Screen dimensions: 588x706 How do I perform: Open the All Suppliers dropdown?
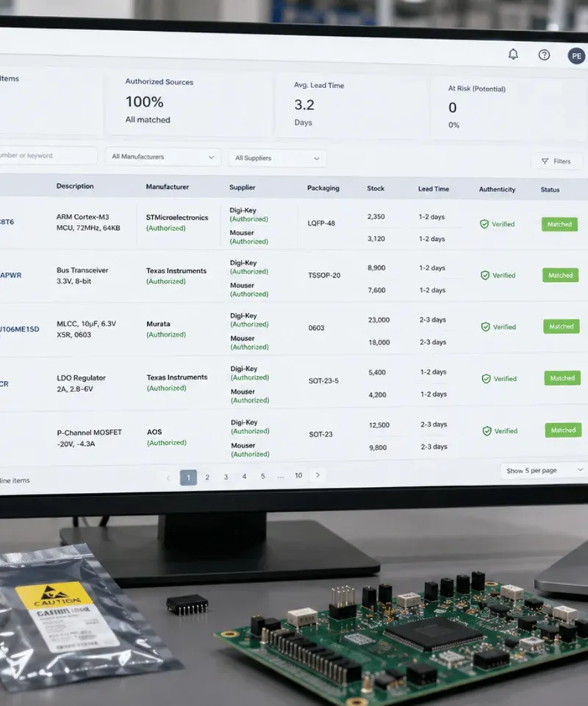[277, 158]
